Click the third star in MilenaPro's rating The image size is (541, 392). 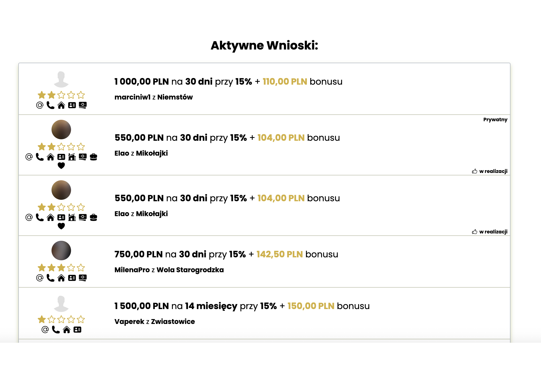point(61,267)
